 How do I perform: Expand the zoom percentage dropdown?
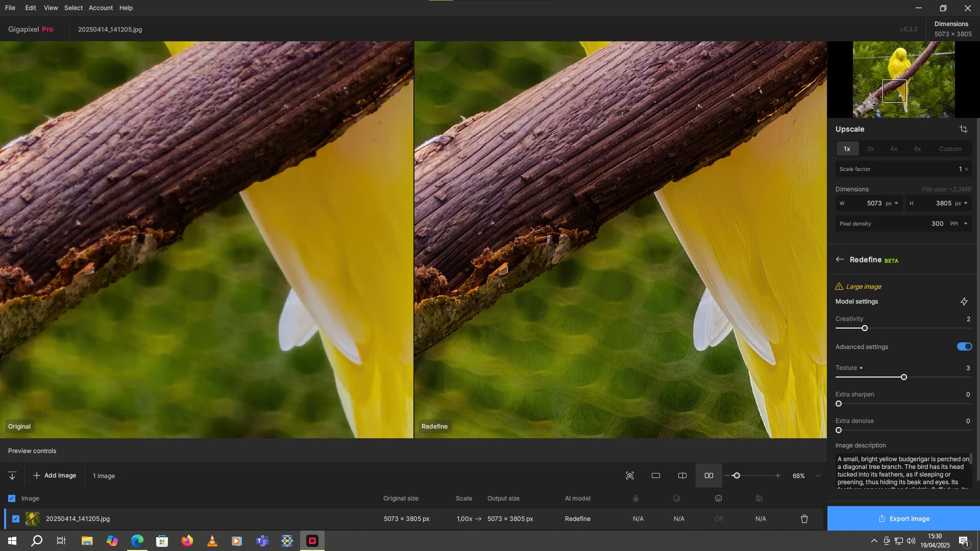[818, 475]
